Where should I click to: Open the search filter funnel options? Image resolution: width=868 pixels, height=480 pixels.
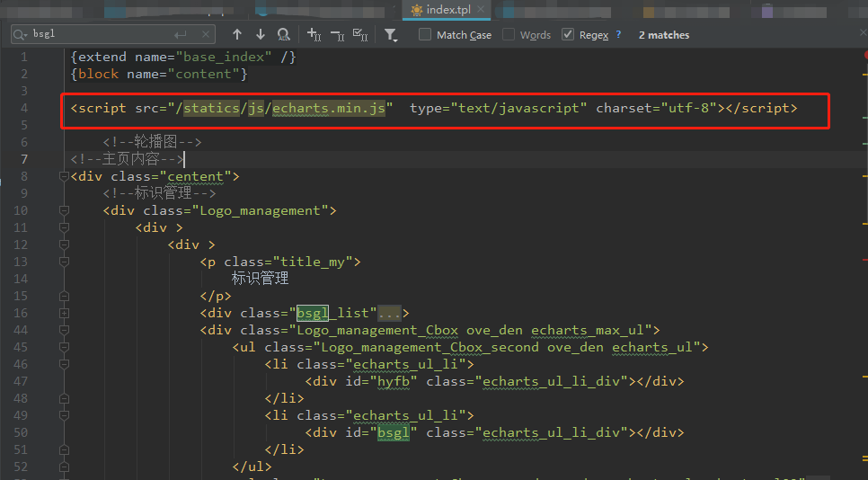coord(391,35)
